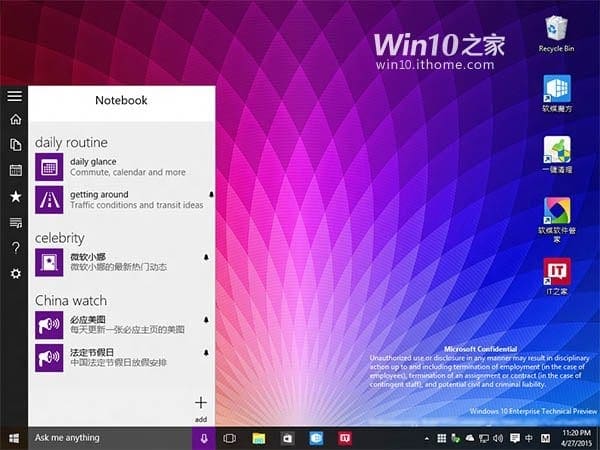Viewport: 600px width, 450px height.
Task: Open Cortana settings gear
Action: point(14,273)
